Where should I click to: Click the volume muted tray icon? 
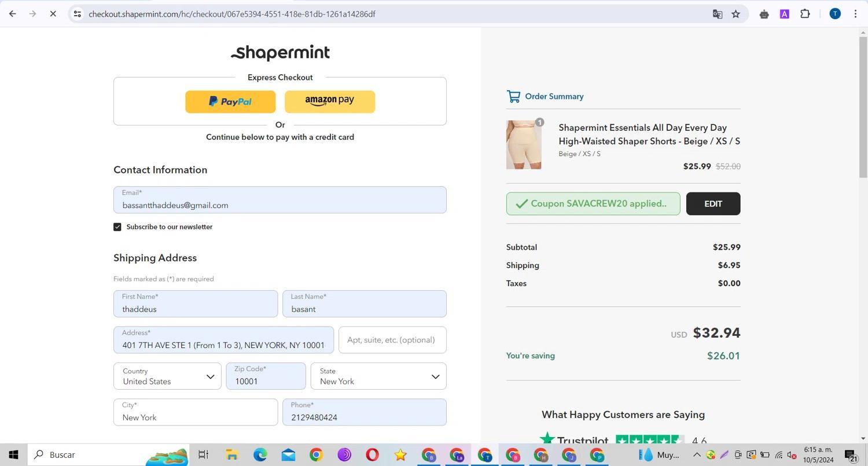click(x=792, y=455)
